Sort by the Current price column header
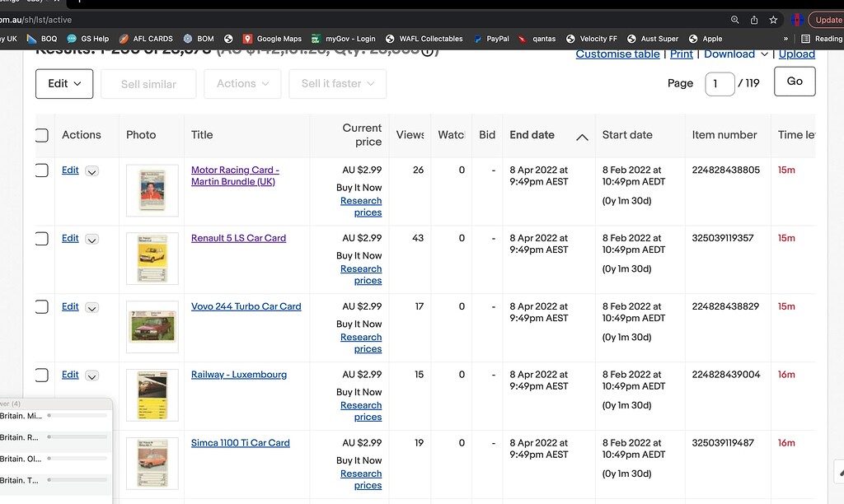Screen dimensions: 844x504 tap(362, 135)
